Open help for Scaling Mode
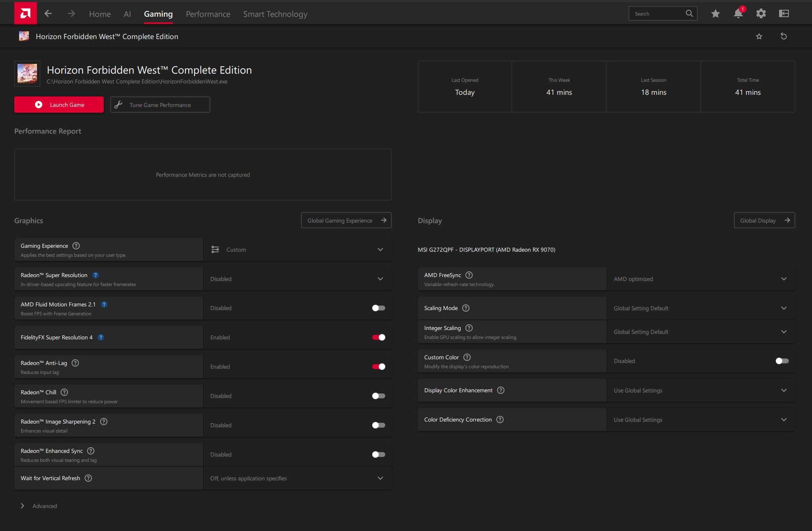This screenshot has height=531, width=812. coord(466,308)
